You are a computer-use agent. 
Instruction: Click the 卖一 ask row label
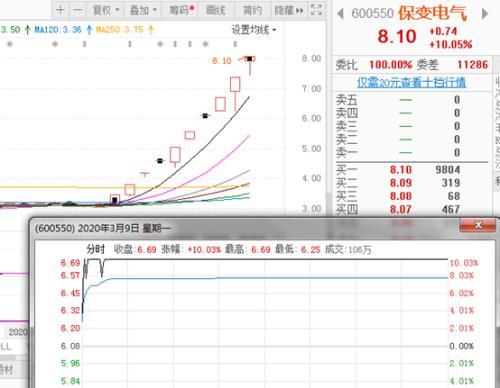[347, 153]
